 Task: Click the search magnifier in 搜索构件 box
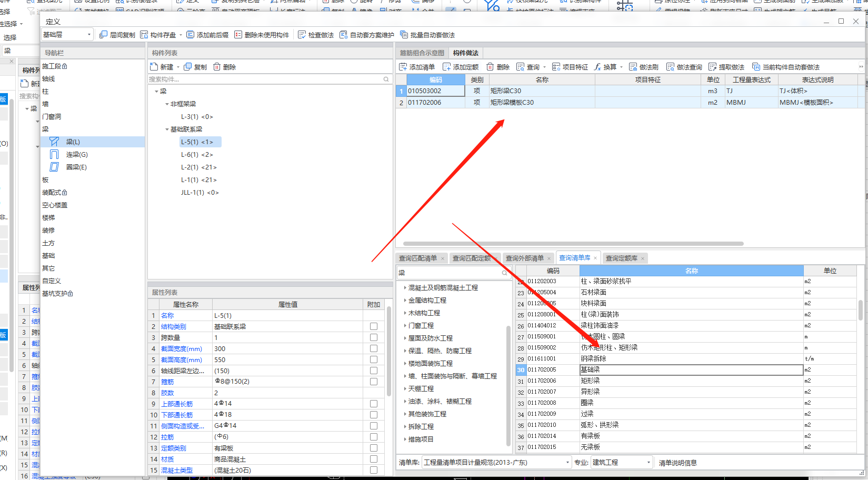pos(386,79)
